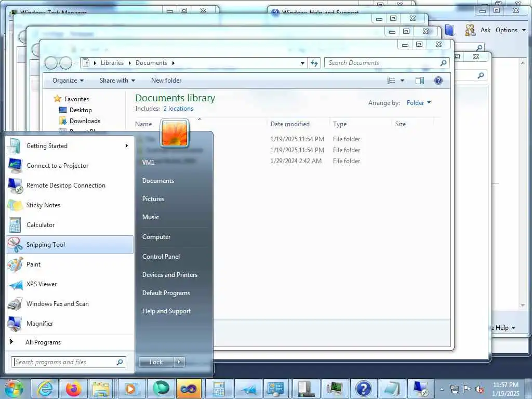This screenshot has width=532, height=399.
Task: Select Downloads in navigation pane
Action: 85,121
